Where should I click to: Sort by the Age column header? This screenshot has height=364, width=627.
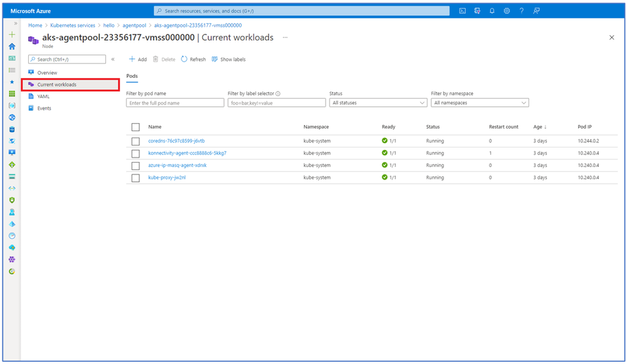click(x=540, y=127)
